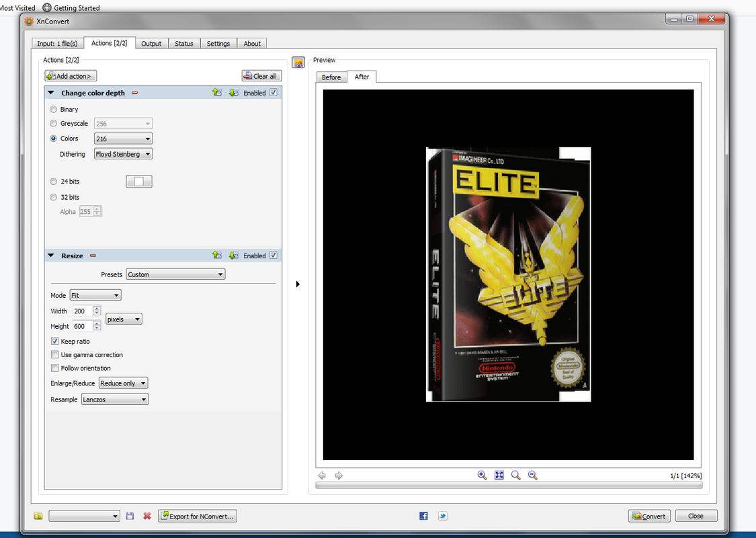Remove the Change color depth action
756x538 pixels.
(135, 93)
